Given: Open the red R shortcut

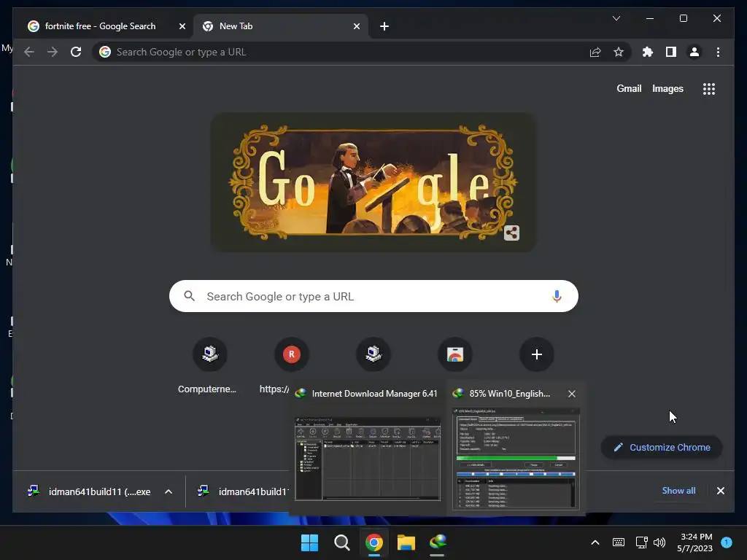Looking at the screenshot, I should point(292,354).
